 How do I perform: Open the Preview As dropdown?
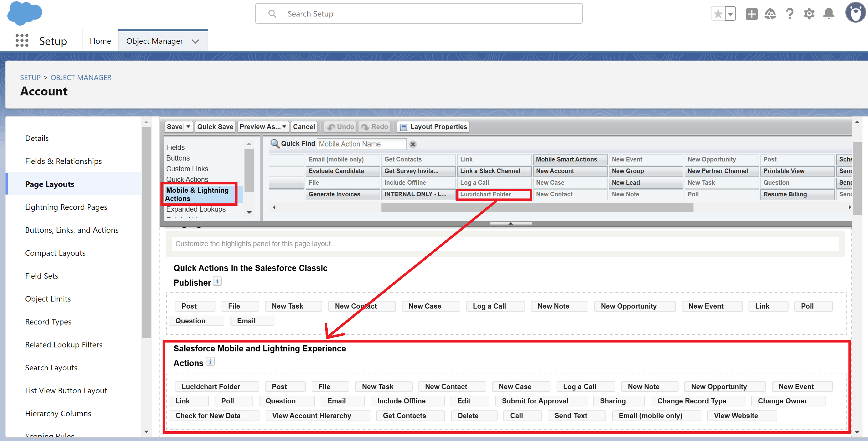(263, 127)
